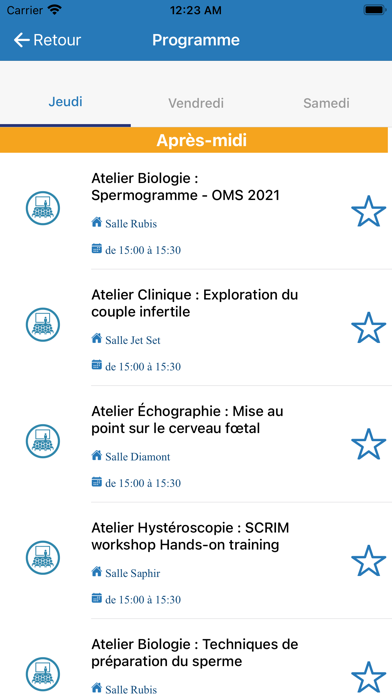392x696 pixels.
Task: Tap conference icon beside Atelier Échographie
Action: coord(43,441)
